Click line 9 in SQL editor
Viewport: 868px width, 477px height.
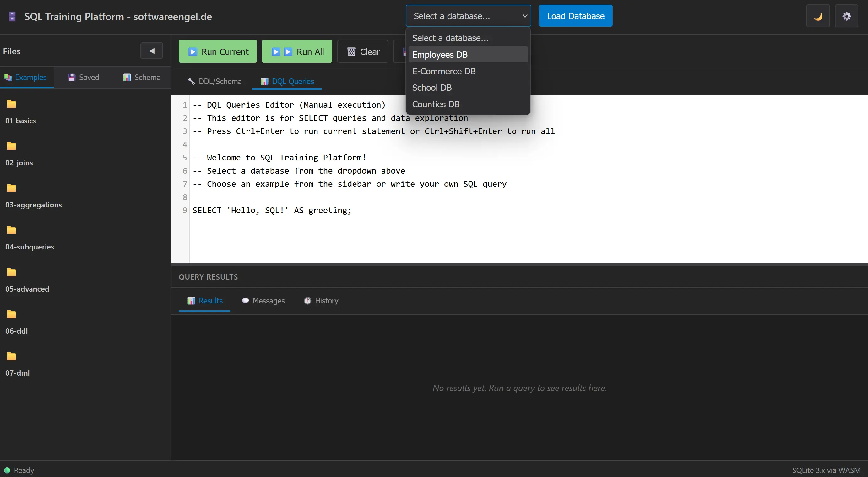point(272,210)
